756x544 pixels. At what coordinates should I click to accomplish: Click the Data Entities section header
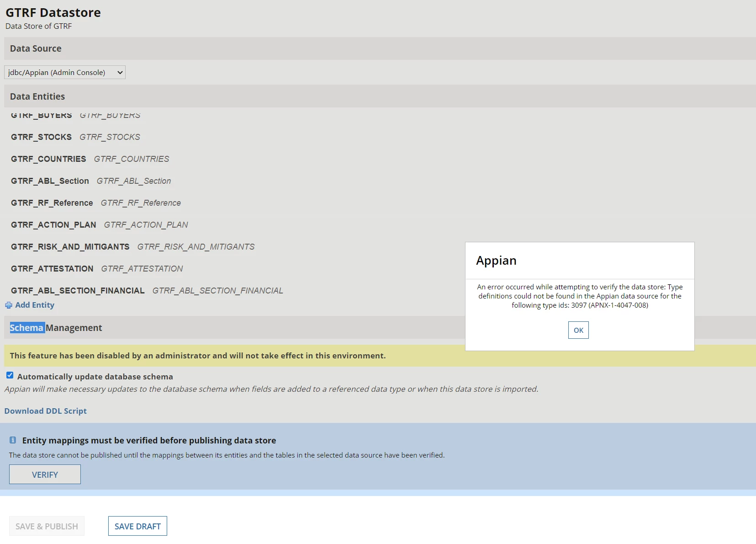point(380,96)
